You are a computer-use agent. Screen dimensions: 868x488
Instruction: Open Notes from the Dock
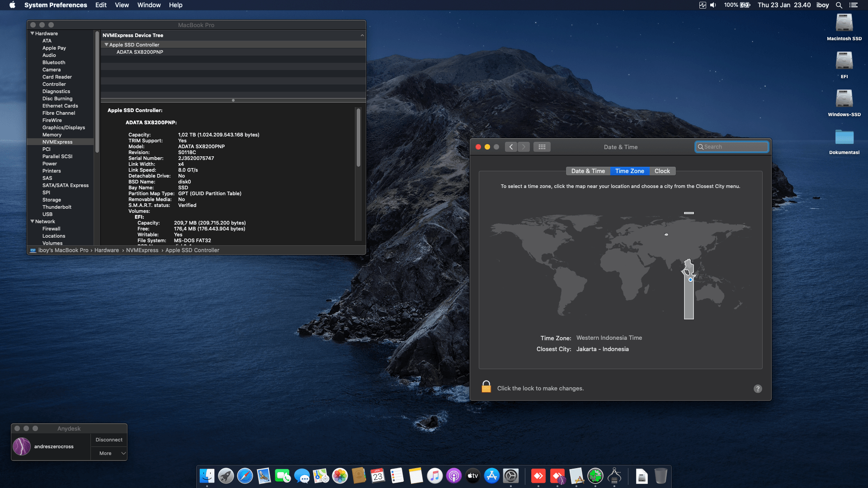click(x=416, y=476)
